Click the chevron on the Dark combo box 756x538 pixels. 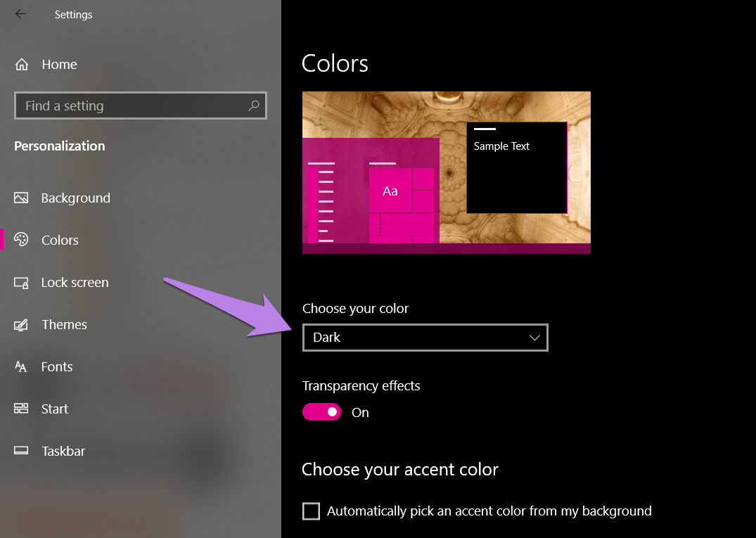(534, 338)
